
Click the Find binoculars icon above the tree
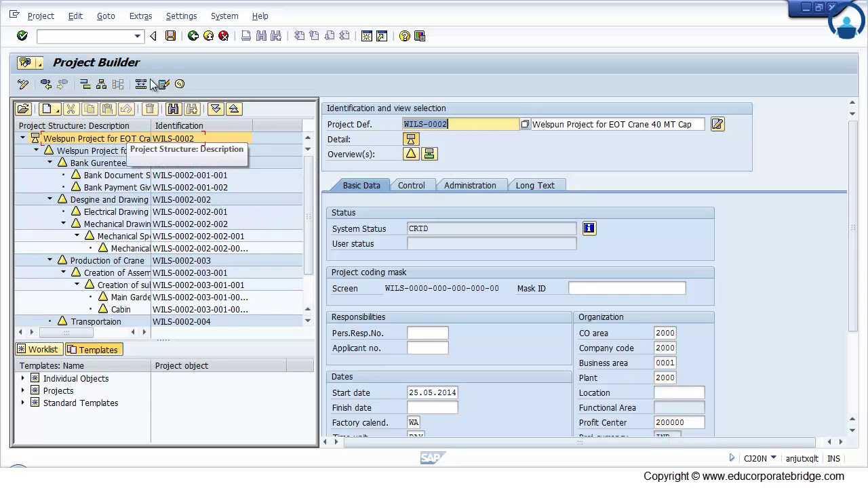[173, 108]
